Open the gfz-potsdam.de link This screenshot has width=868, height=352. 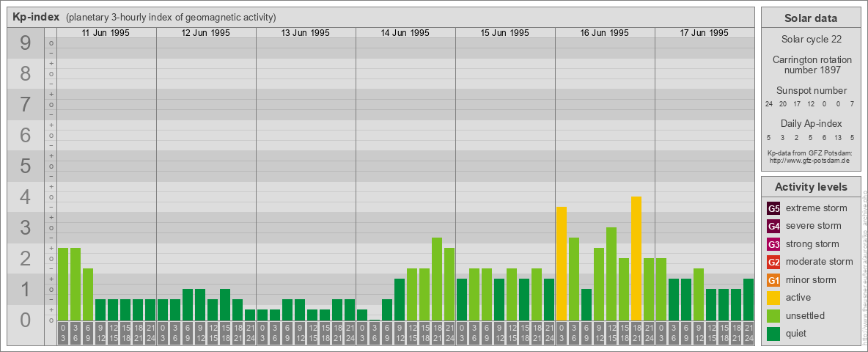(810, 160)
